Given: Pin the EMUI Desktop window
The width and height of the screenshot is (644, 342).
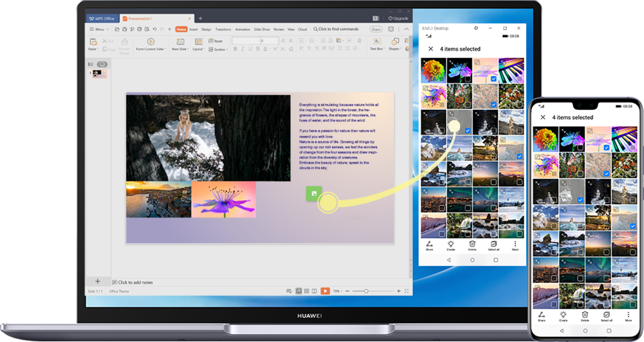Looking at the screenshot, I should 476,28.
